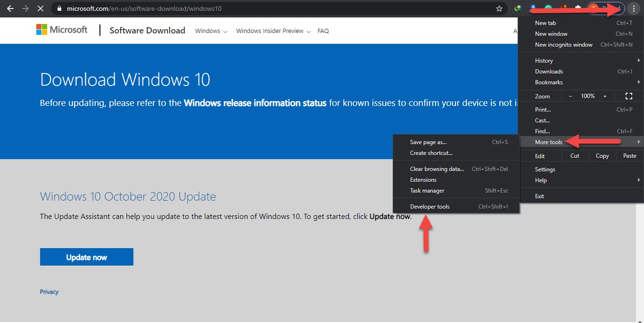Decrease zoom with minus button
Image resolution: width=644 pixels, height=323 pixels.
pos(570,96)
